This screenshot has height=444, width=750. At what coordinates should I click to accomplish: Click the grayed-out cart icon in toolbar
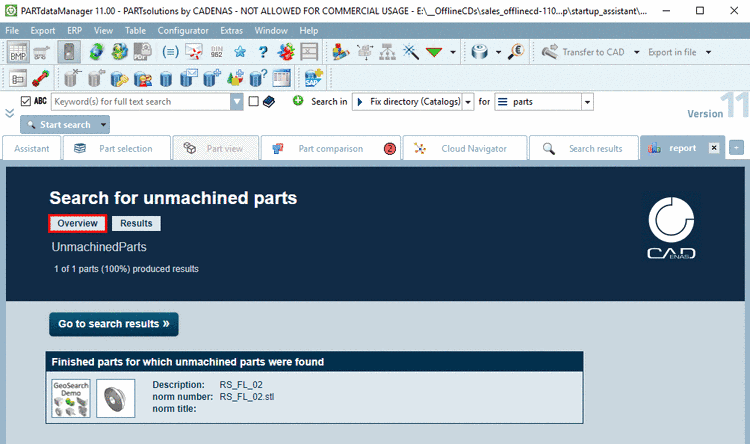[42, 52]
